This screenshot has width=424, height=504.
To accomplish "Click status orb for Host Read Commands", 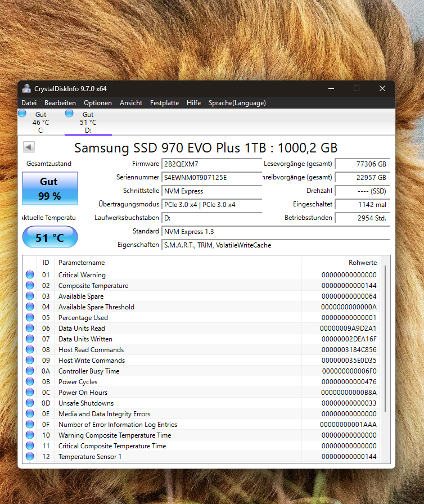I will pos(30,349).
